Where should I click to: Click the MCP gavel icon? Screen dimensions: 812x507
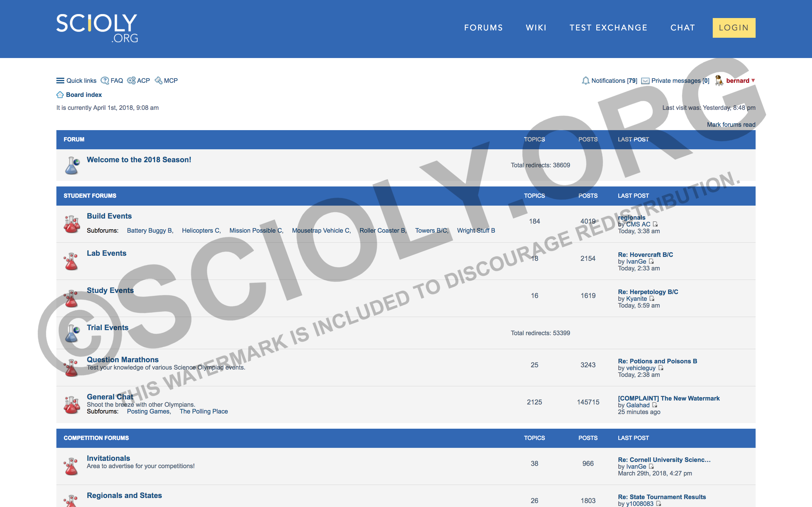(158, 81)
